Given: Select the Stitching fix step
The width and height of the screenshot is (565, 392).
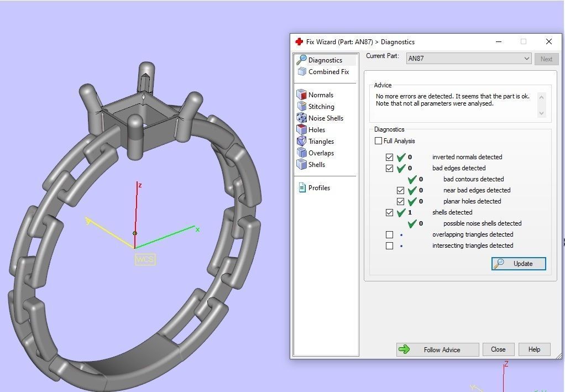Looking at the screenshot, I should (316, 106).
